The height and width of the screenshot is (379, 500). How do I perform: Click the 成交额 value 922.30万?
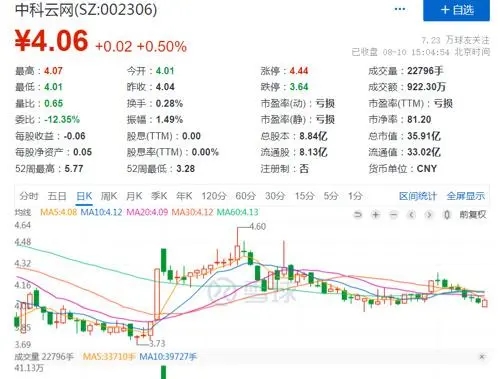point(426,87)
